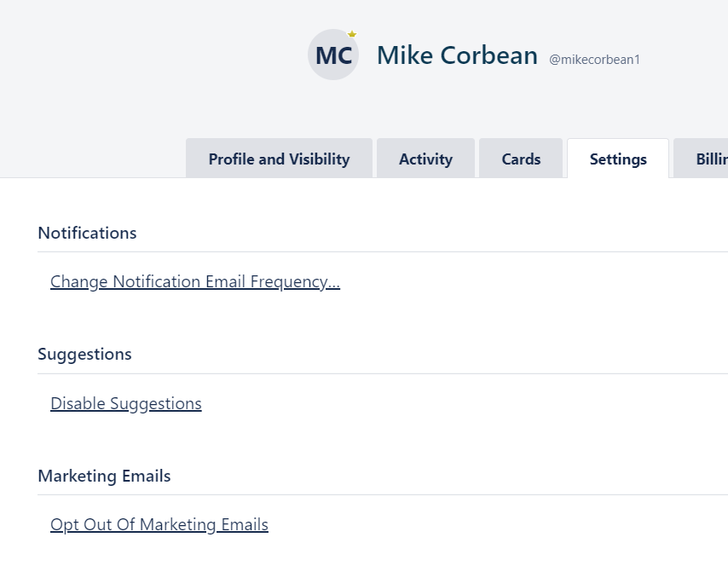
Task: Go to the Cards tab
Action: point(521,159)
